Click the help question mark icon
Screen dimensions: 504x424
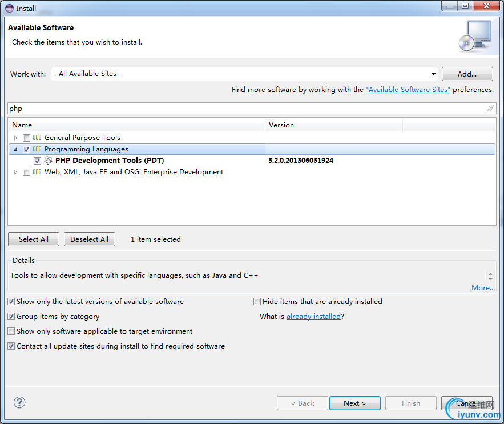coord(19,402)
